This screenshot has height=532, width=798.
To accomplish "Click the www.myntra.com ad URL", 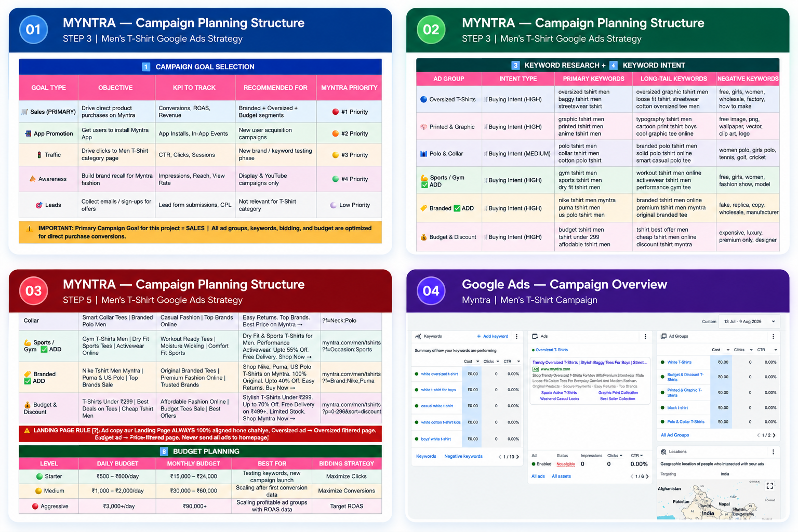I will click(555, 369).
